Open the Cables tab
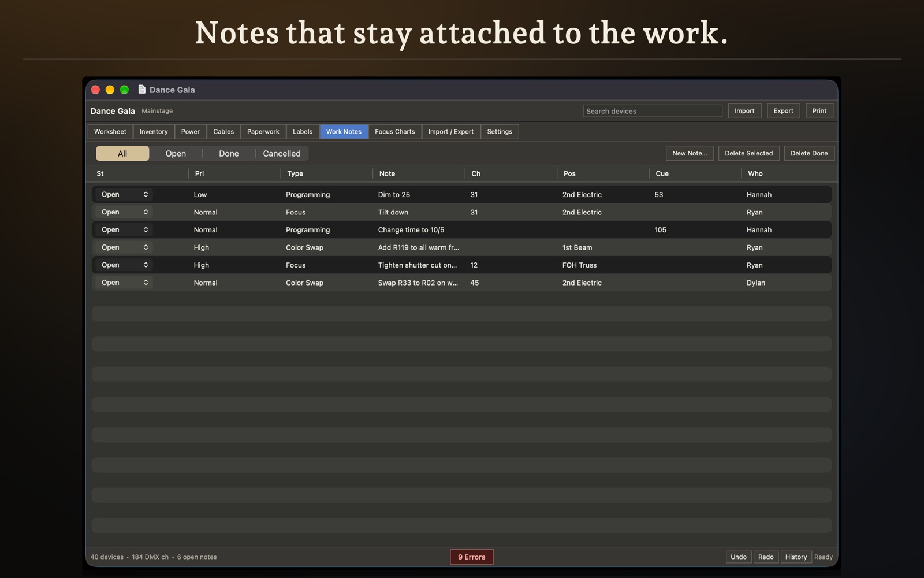Screen dimensions: 924x578 pyautogui.click(x=223, y=132)
